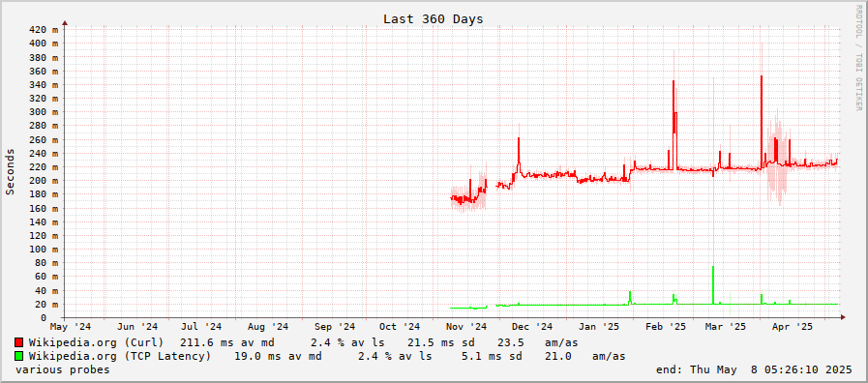
Task: Click the 'RRDTOOL / TOBI OETIKER' vertical credit
Action: (x=858, y=58)
